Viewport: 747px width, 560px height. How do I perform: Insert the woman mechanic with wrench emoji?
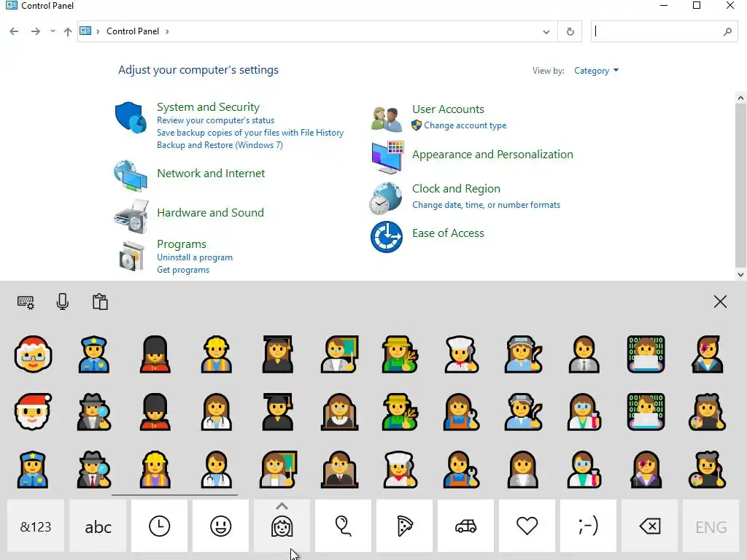[461, 411]
